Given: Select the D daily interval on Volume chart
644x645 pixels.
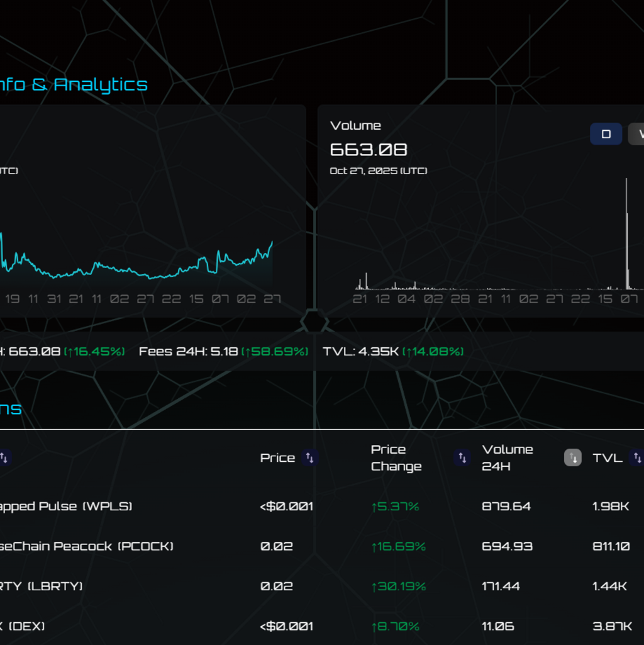Looking at the screenshot, I should coord(606,134).
